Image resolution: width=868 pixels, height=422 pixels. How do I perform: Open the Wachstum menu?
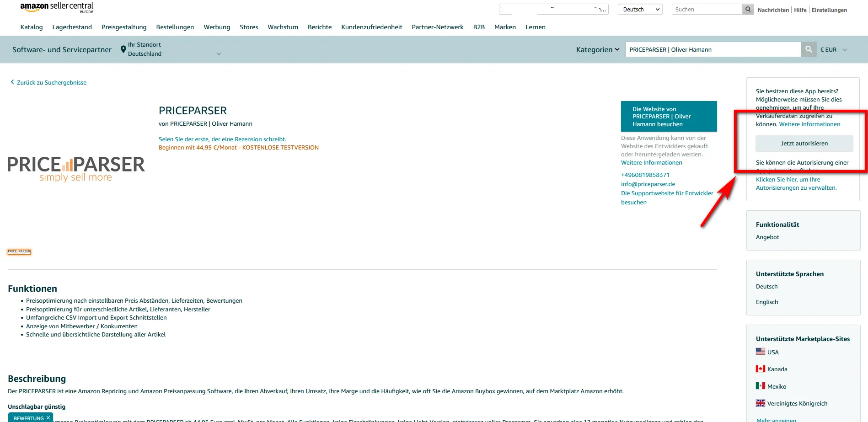pyautogui.click(x=283, y=27)
